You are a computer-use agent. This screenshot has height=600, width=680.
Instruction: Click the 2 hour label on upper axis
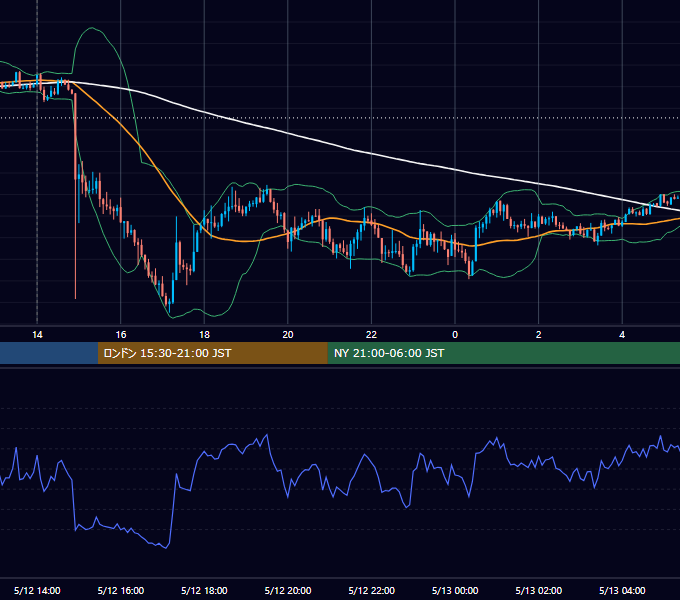coord(539,335)
